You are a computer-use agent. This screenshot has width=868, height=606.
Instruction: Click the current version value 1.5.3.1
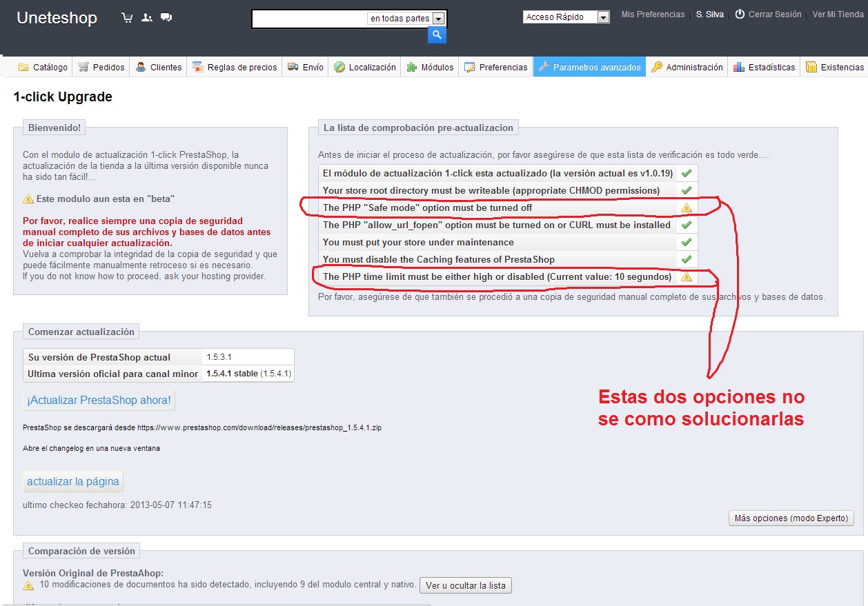pyautogui.click(x=219, y=357)
